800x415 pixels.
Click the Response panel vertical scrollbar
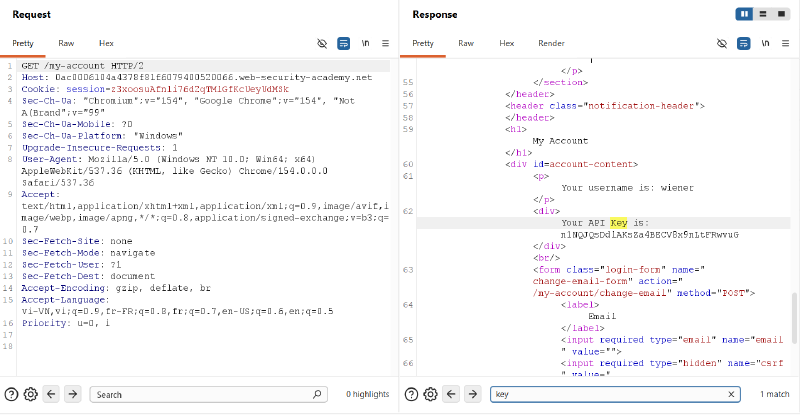(794, 318)
